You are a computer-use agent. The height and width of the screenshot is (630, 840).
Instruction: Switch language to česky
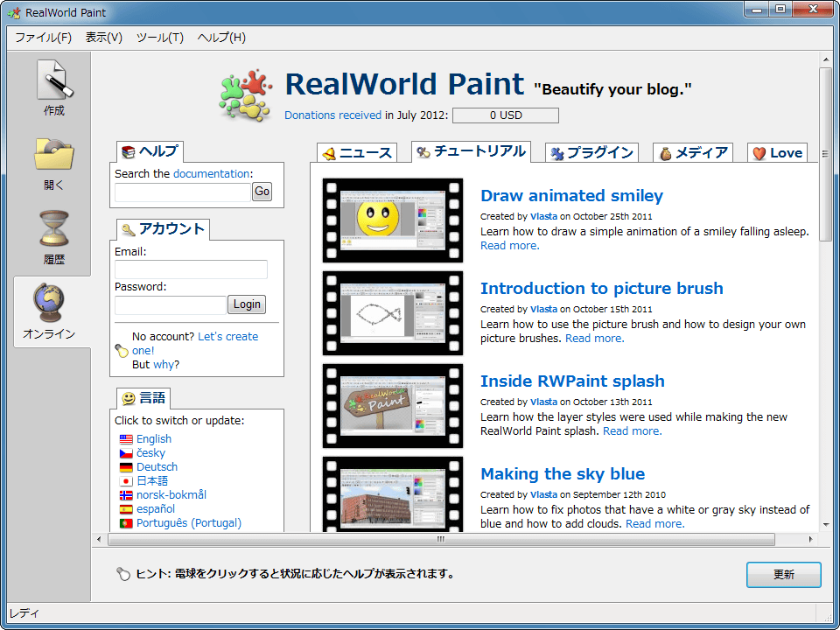pyautogui.click(x=150, y=453)
